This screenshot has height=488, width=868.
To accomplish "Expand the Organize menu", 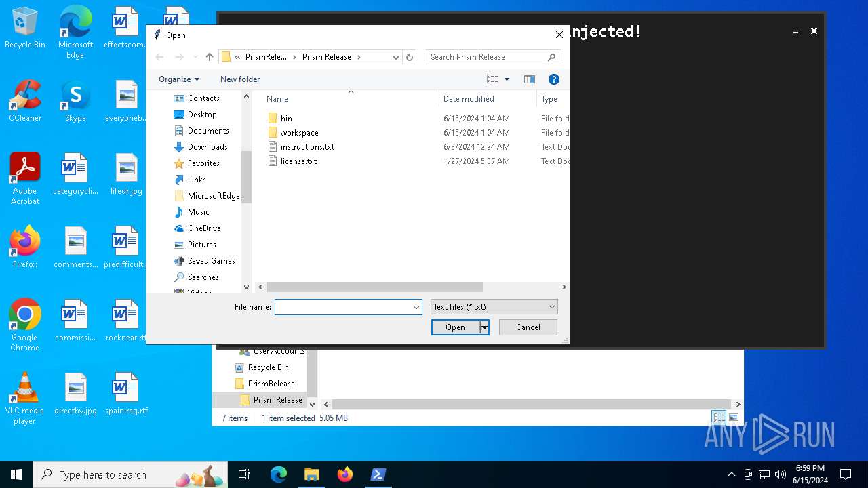I will point(179,79).
